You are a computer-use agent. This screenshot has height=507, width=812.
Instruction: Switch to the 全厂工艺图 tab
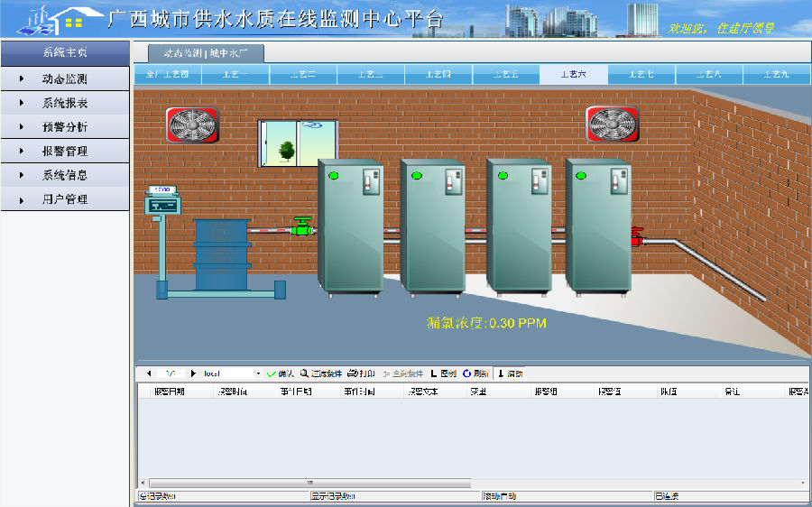point(168,74)
